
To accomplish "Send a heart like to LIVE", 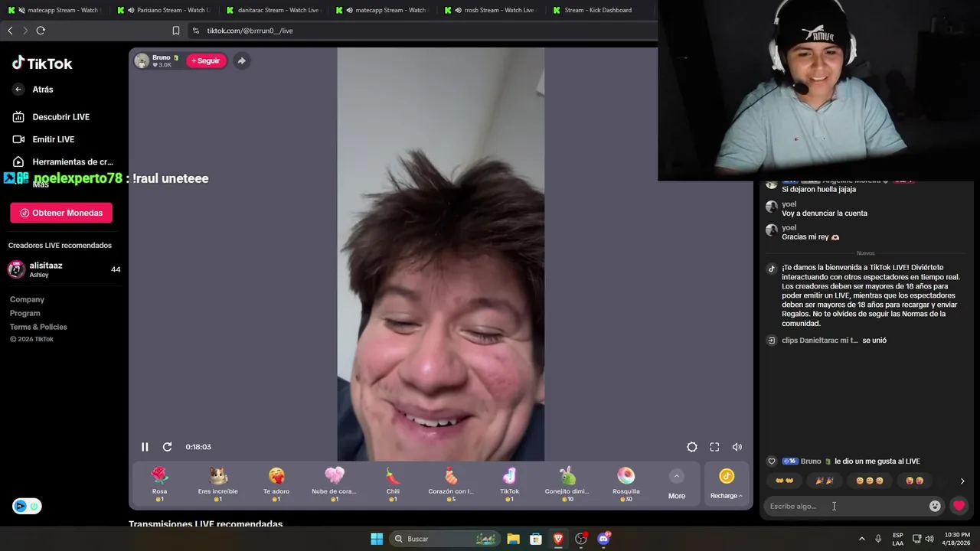I will pos(959,506).
